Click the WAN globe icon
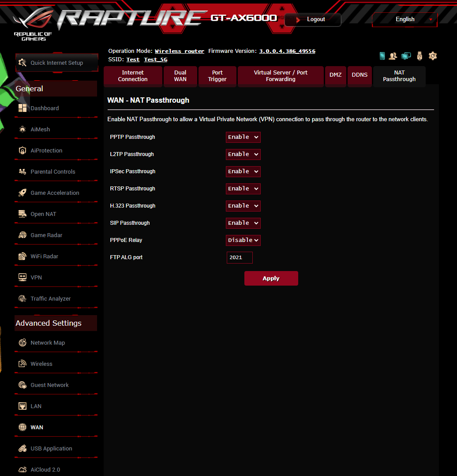Viewport: 457px width, 476px height. click(x=22, y=428)
